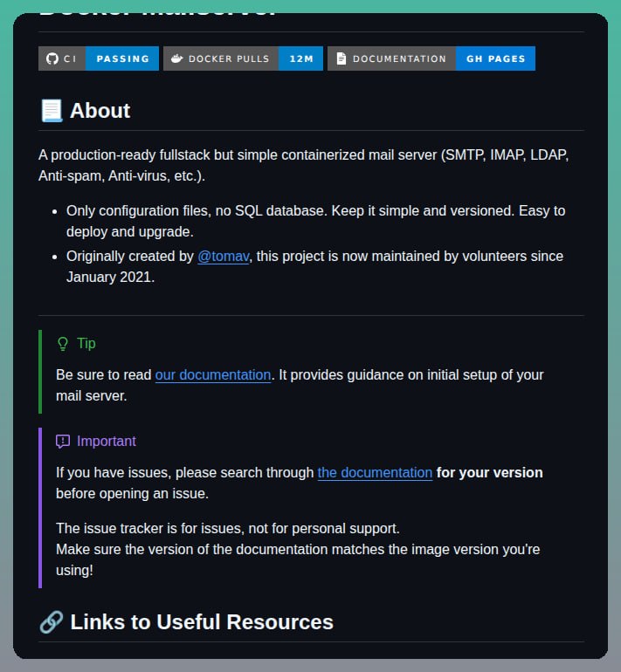Open 'the documentation' link in Important note

click(x=375, y=473)
